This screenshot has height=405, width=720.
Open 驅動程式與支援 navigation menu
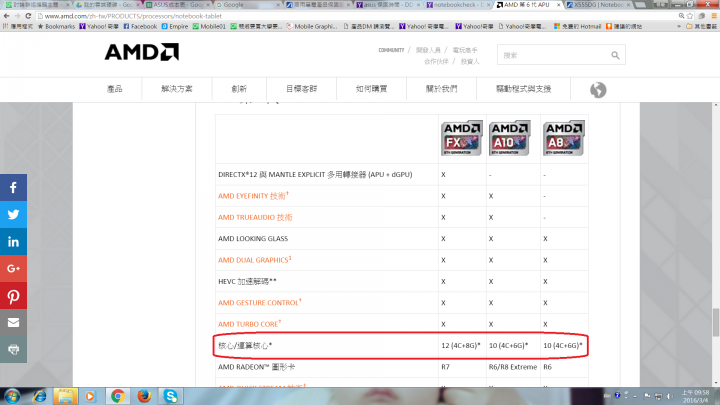523,89
